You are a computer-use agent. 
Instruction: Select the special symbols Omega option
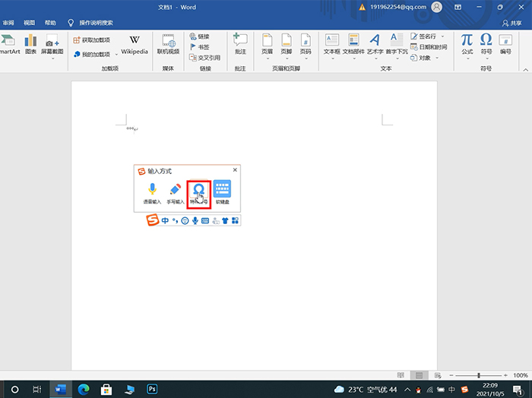pos(199,194)
